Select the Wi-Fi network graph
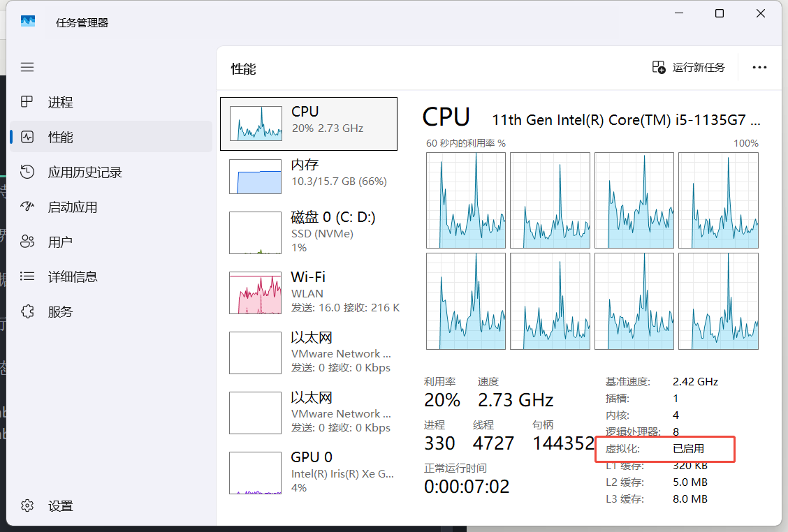Image resolution: width=788 pixels, height=532 pixels. (x=309, y=291)
